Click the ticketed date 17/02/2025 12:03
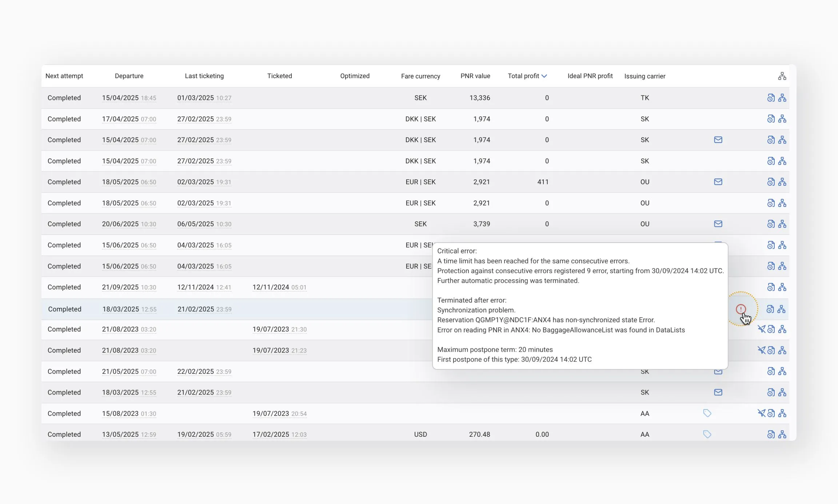838x504 pixels. tap(279, 434)
